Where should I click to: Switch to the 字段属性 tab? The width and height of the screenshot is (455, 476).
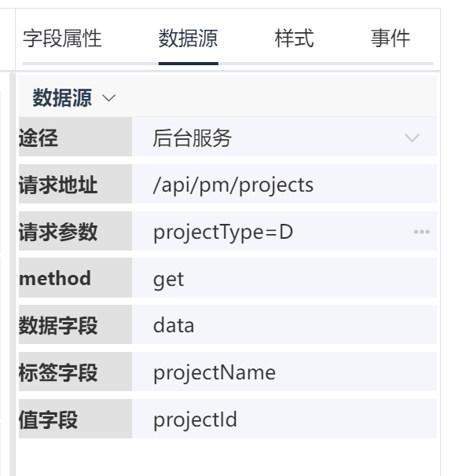(62, 38)
